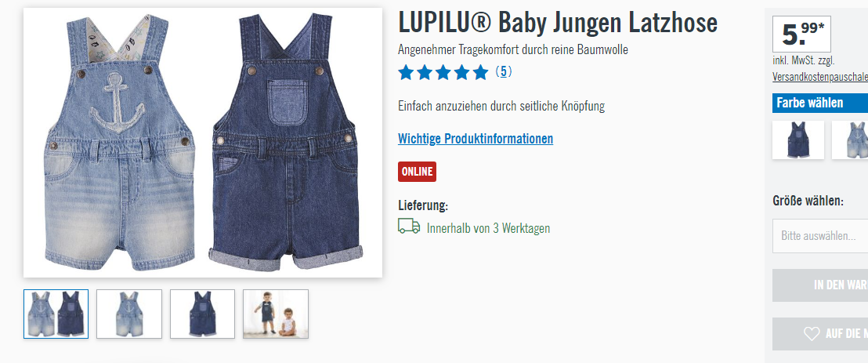
Task: Select the first thumbnail showing both dungarees
Action: [x=56, y=314]
